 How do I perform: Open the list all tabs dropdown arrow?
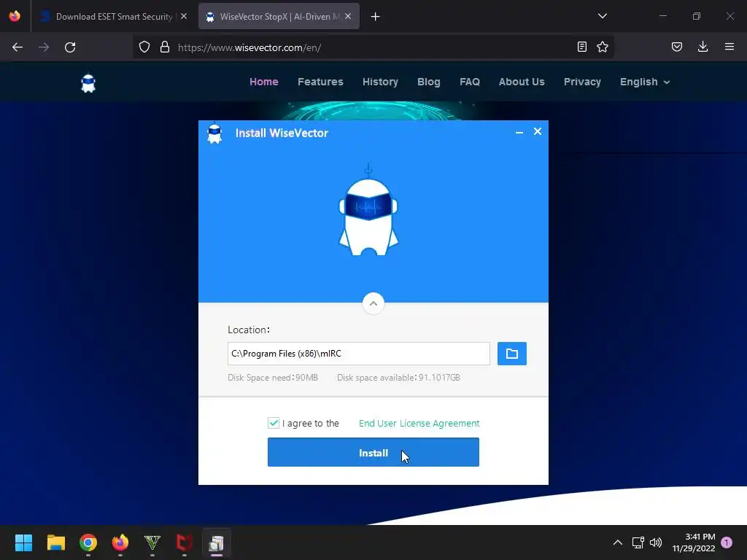click(602, 16)
